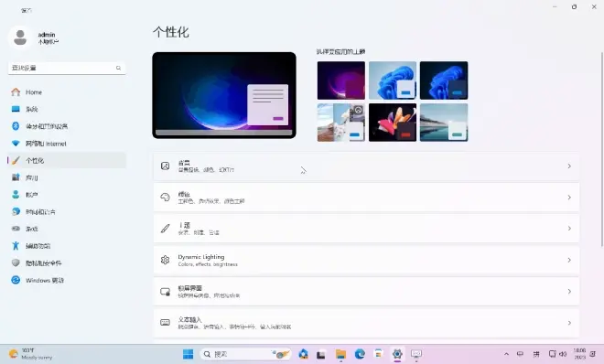Image resolution: width=604 pixels, height=364 pixels.
Task: Open the 系统 (System) sidebar item
Action: (x=66, y=109)
